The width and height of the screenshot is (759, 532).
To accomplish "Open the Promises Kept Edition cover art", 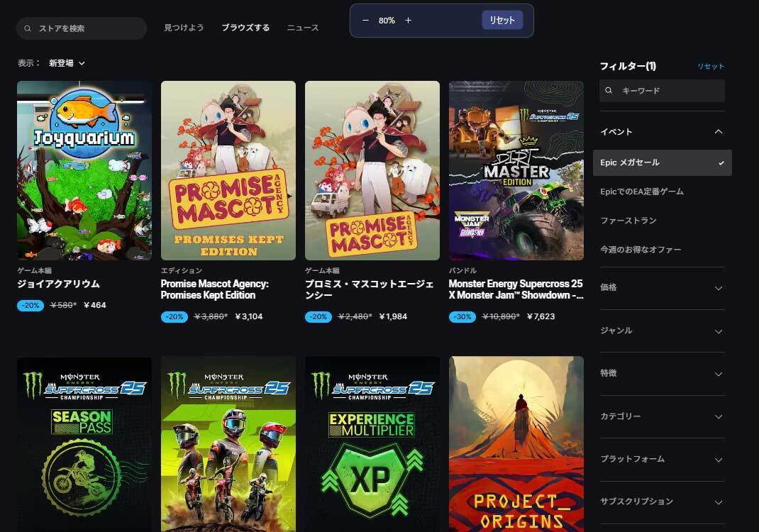I will pyautogui.click(x=228, y=170).
